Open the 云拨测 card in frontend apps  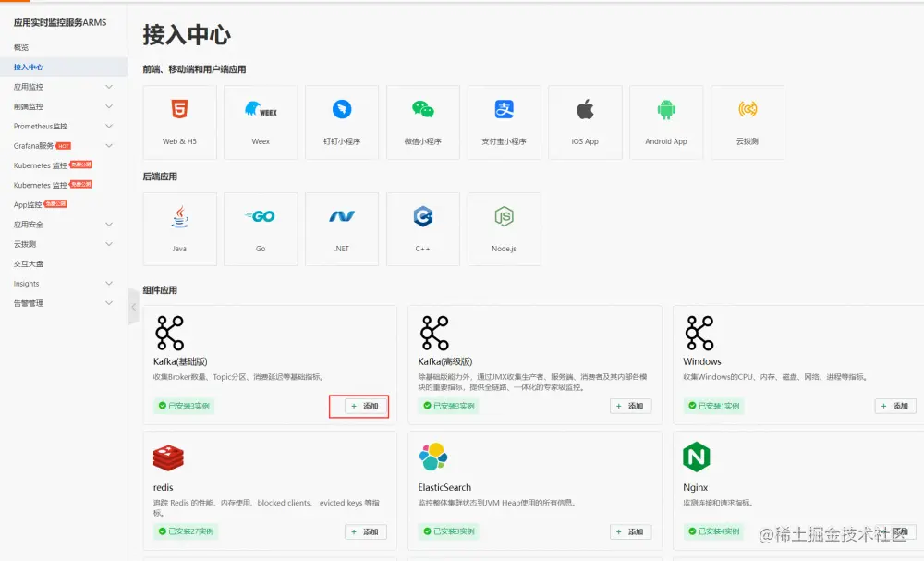tap(748, 122)
